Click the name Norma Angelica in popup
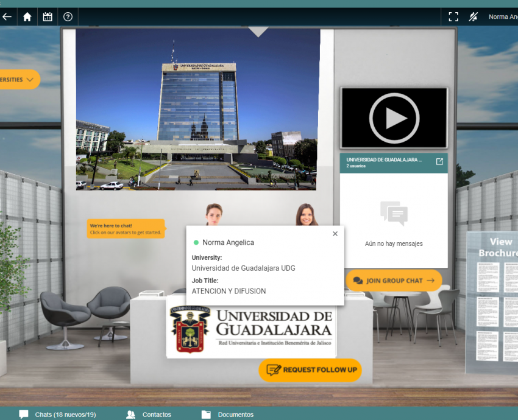 coord(229,242)
